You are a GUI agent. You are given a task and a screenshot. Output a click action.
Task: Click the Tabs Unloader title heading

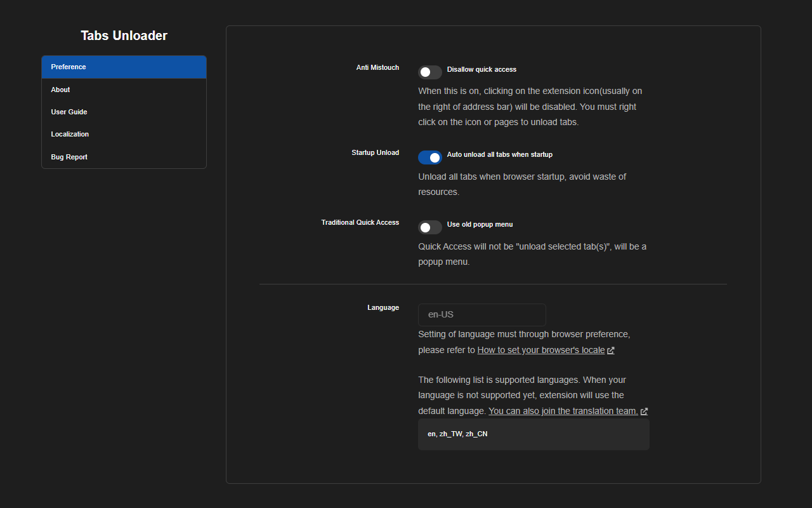pyautogui.click(x=124, y=36)
